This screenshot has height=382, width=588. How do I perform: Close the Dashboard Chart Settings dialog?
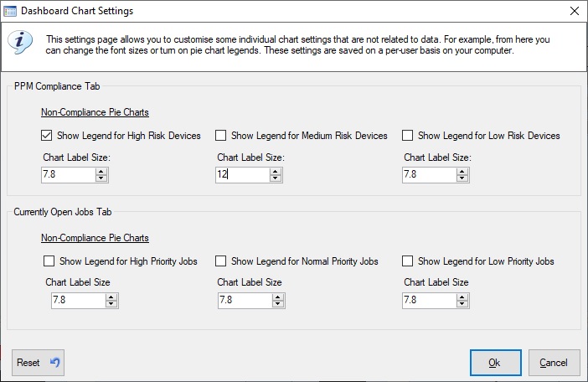[x=574, y=11]
